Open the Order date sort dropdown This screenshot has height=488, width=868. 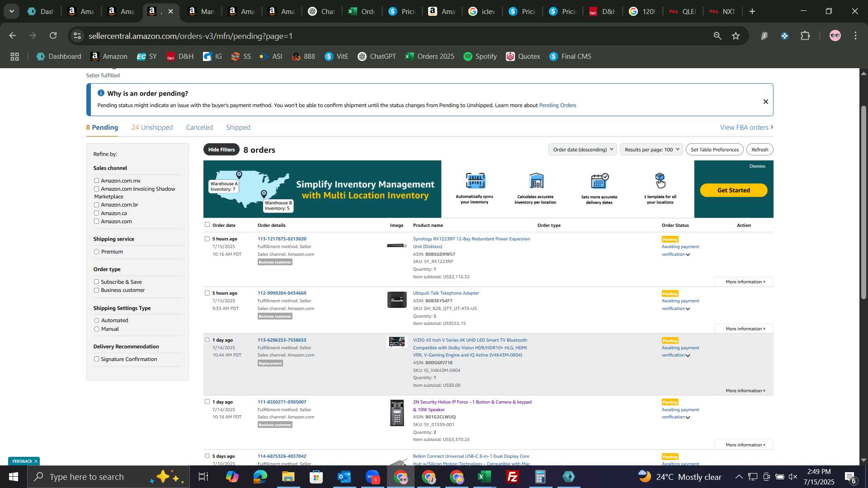582,150
